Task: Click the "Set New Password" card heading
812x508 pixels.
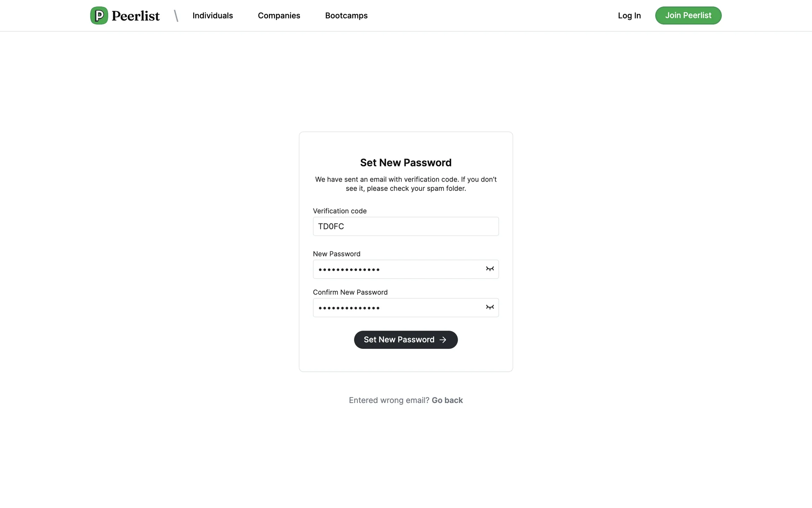Action: (x=406, y=163)
